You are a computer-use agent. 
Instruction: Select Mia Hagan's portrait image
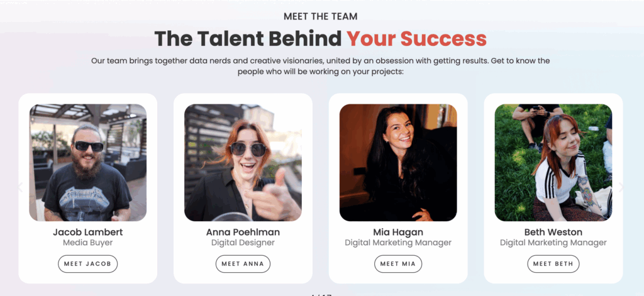click(x=398, y=162)
